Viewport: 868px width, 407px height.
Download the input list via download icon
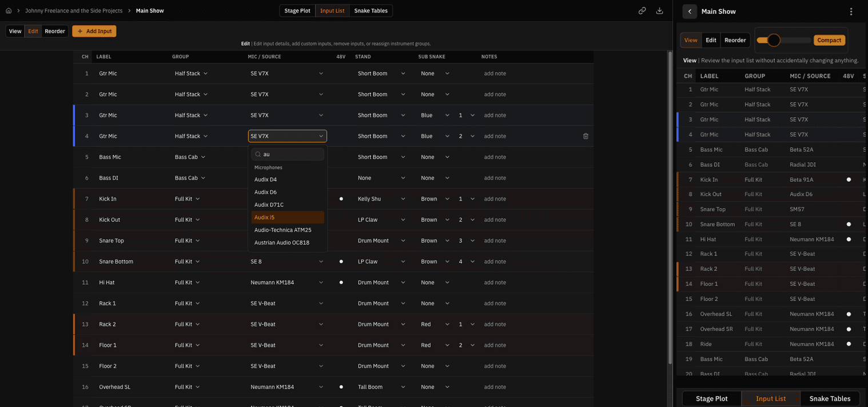tap(659, 11)
